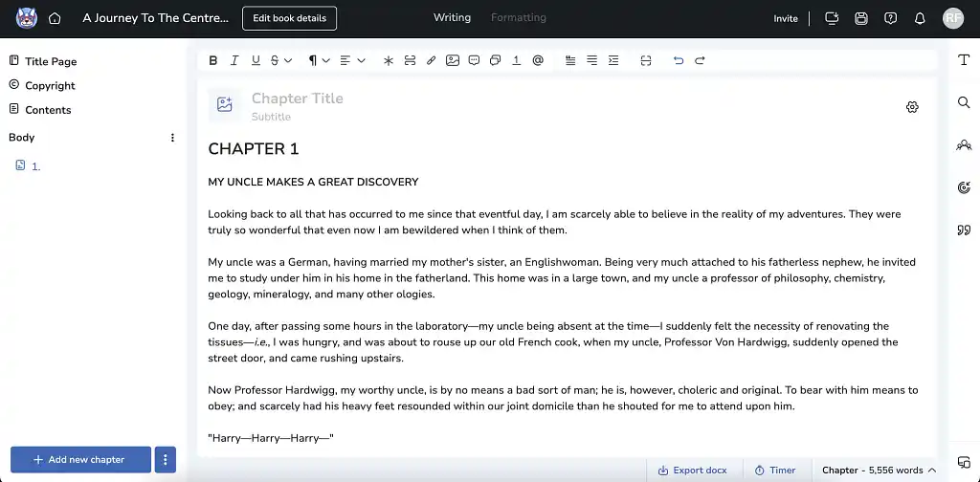
Task: Switch to the Formatting tab
Action: point(518,17)
